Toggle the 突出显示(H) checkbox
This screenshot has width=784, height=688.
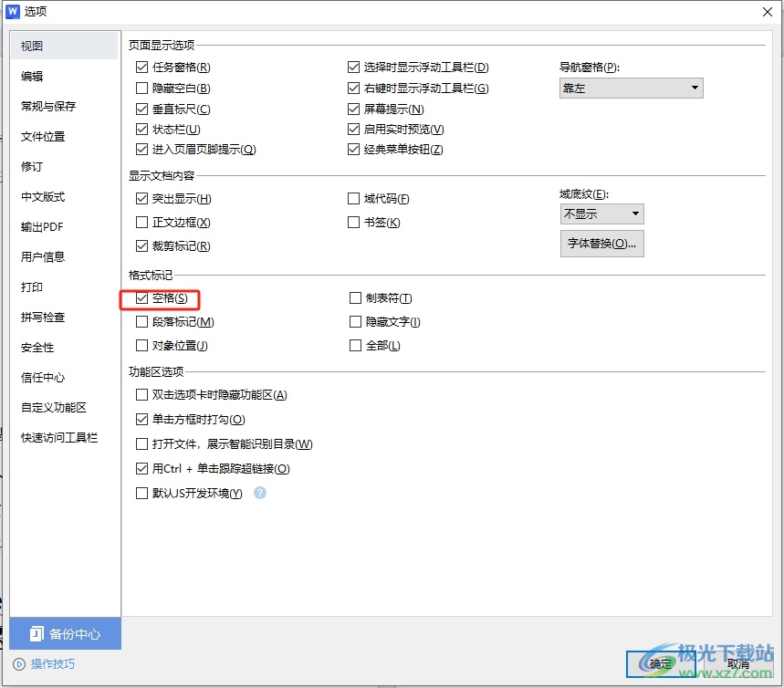pos(142,199)
